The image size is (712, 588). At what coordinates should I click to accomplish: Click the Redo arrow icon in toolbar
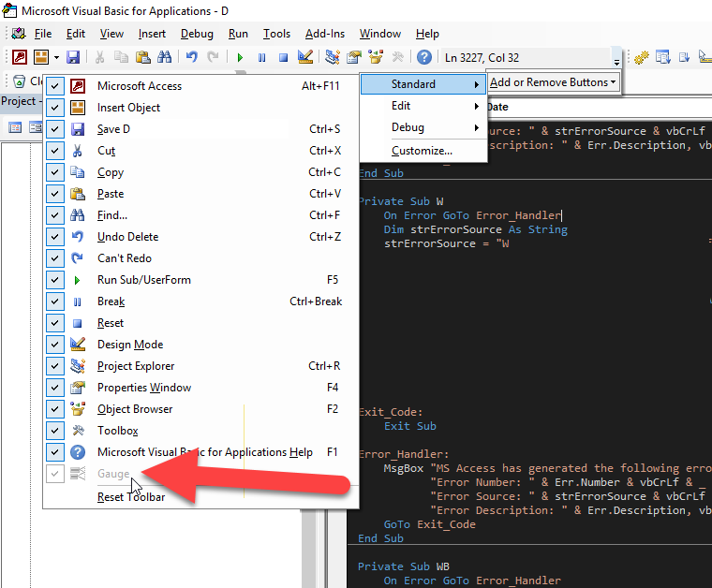tap(213, 57)
